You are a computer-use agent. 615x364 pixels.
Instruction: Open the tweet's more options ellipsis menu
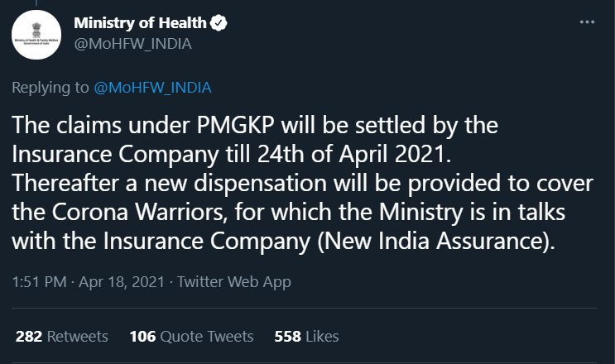(587, 22)
